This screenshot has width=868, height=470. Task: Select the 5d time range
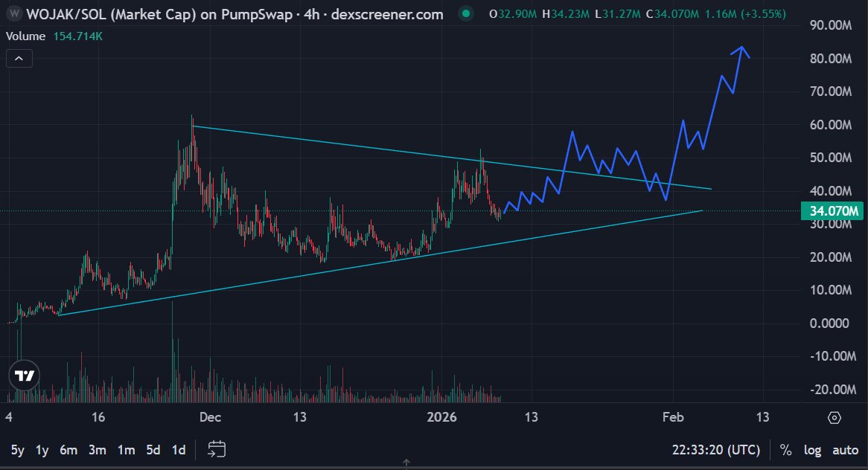pyautogui.click(x=153, y=450)
